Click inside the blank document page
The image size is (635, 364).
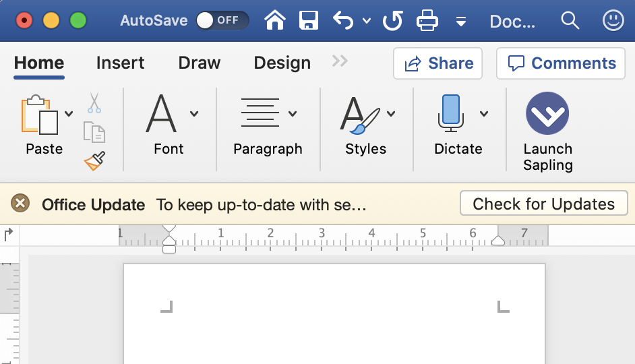click(x=334, y=314)
